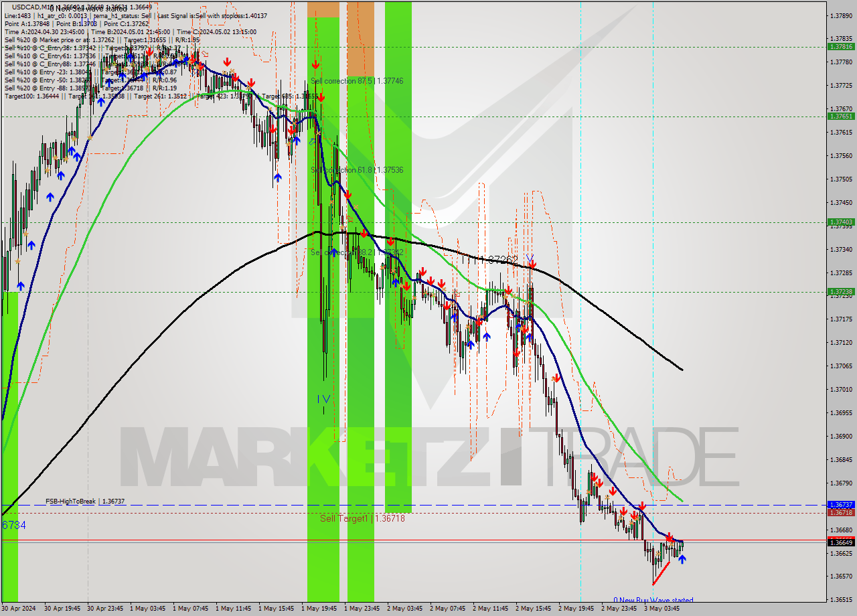
Task: Select '3 May 03:45' on time axis
Action: coord(661,609)
